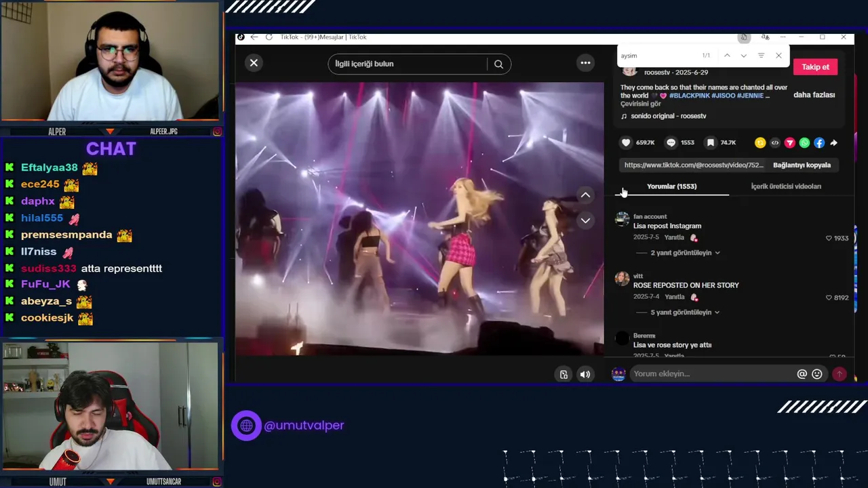Send to friends with red paper-plane icon
The width and height of the screenshot is (868, 488).
[x=790, y=142]
